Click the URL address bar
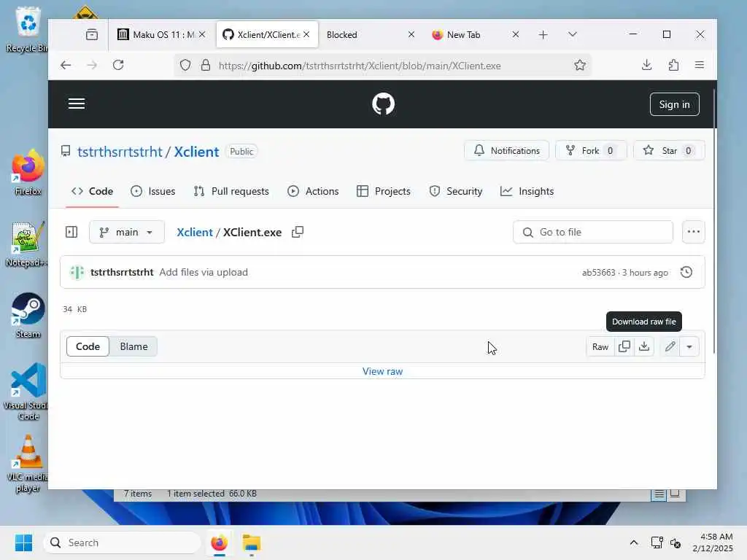 [384, 65]
